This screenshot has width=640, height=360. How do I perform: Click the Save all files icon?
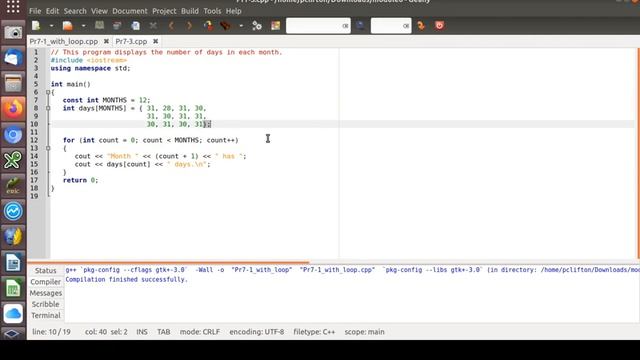[117, 26]
